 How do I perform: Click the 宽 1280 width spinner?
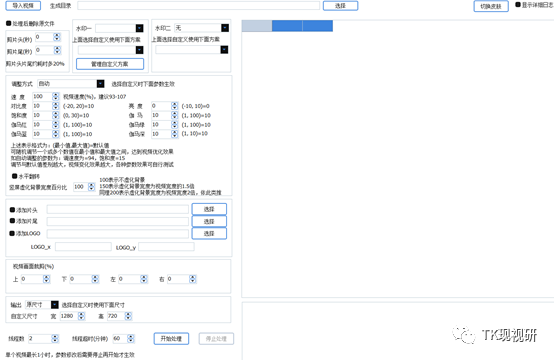tap(81, 316)
